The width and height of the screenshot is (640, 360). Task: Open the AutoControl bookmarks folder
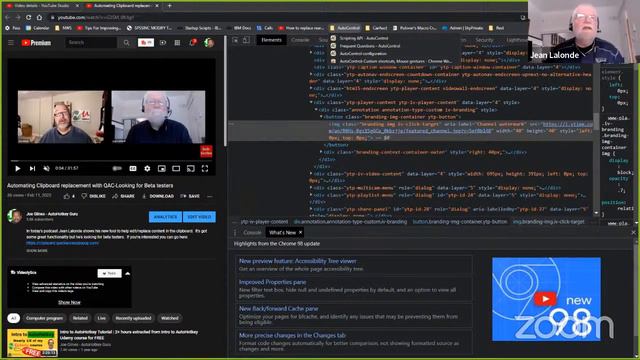[x=345, y=28]
